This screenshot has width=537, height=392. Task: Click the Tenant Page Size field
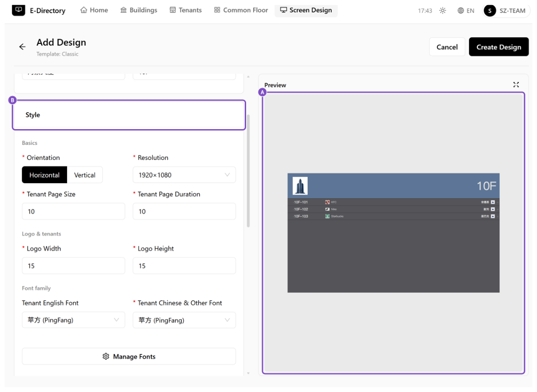74,212
